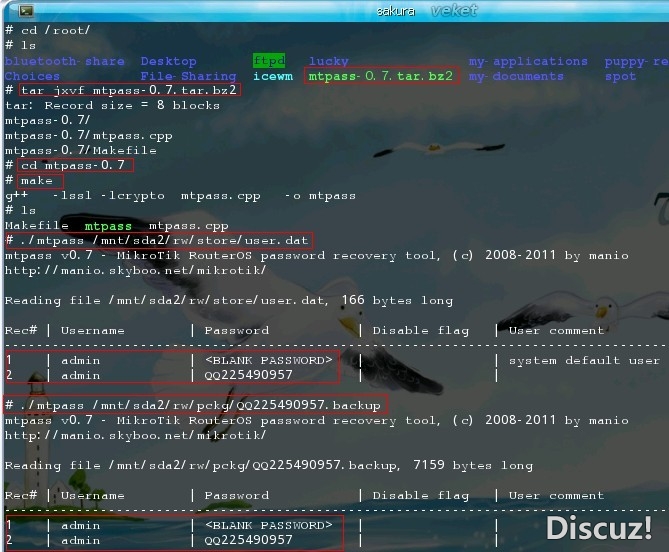Screen dimensions: 669x552
Task: Select the 'my-documents' directory name
Action: [516, 76]
